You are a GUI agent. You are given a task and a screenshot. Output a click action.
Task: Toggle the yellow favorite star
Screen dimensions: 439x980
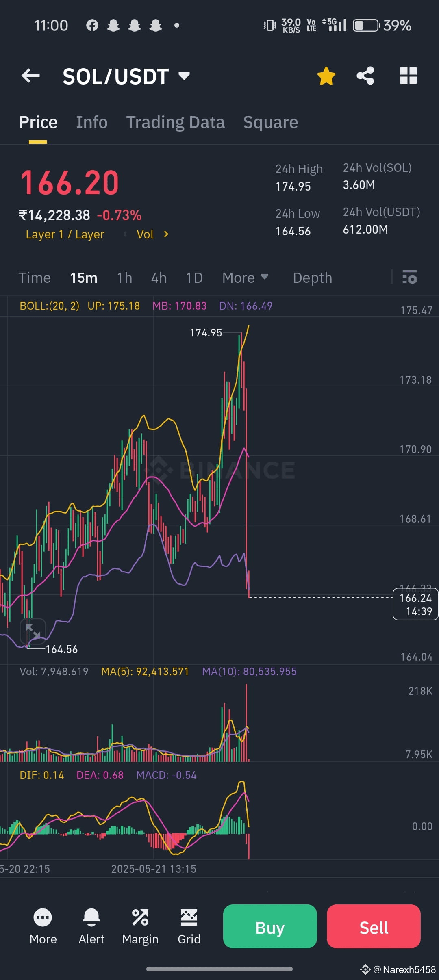(x=326, y=76)
